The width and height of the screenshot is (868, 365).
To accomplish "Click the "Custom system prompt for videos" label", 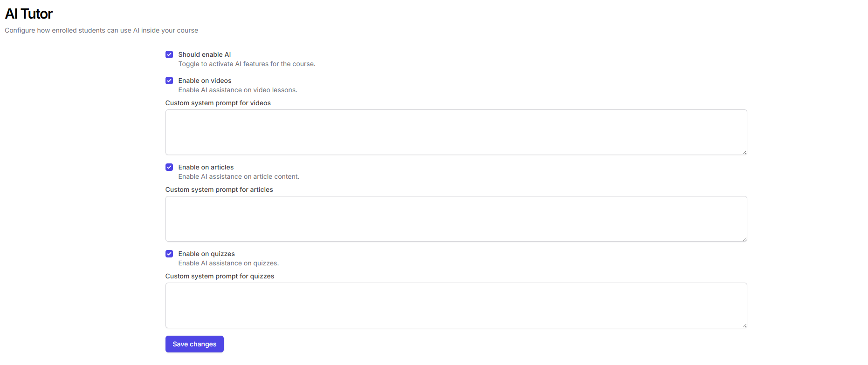I will click(x=218, y=103).
